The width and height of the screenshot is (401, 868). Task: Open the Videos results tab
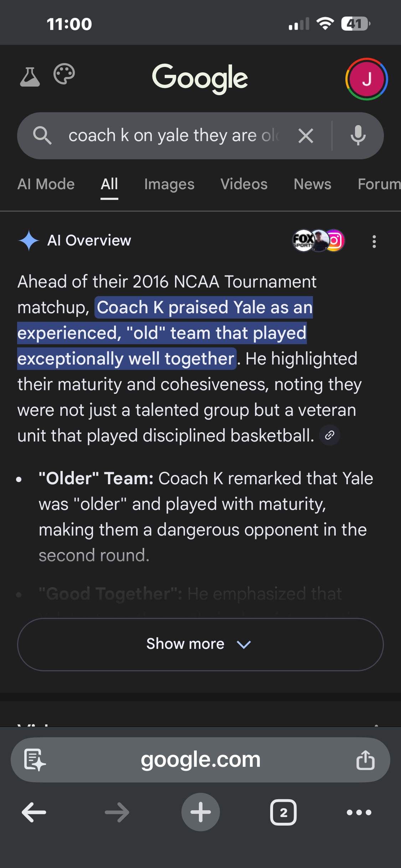[244, 184]
